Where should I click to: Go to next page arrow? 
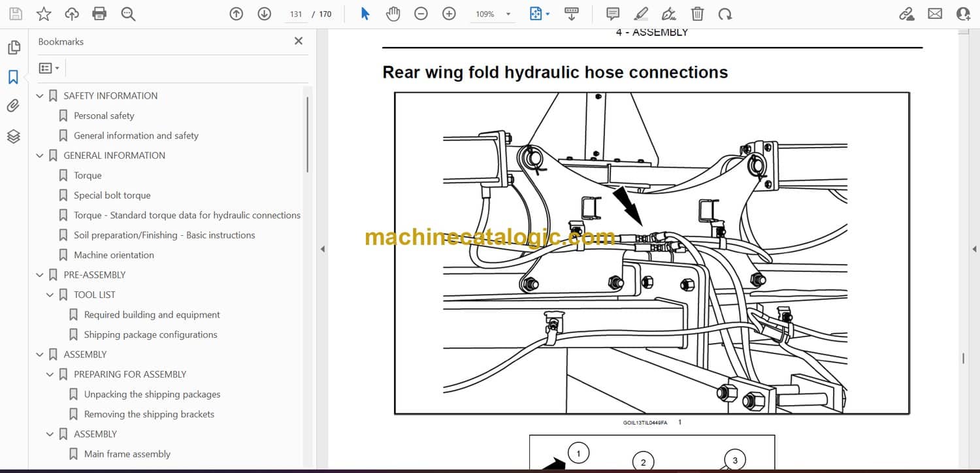(x=264, y=14)
